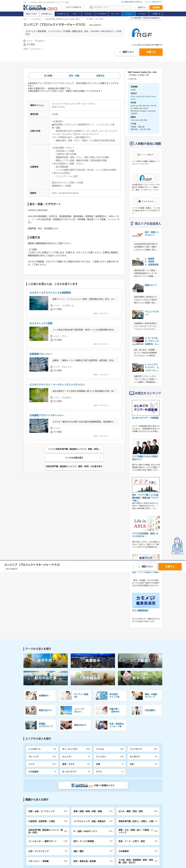Open the 未経験OK! theme card
Image resolution: width=186 pixels, height=868 pixels.
pos(40,695)
